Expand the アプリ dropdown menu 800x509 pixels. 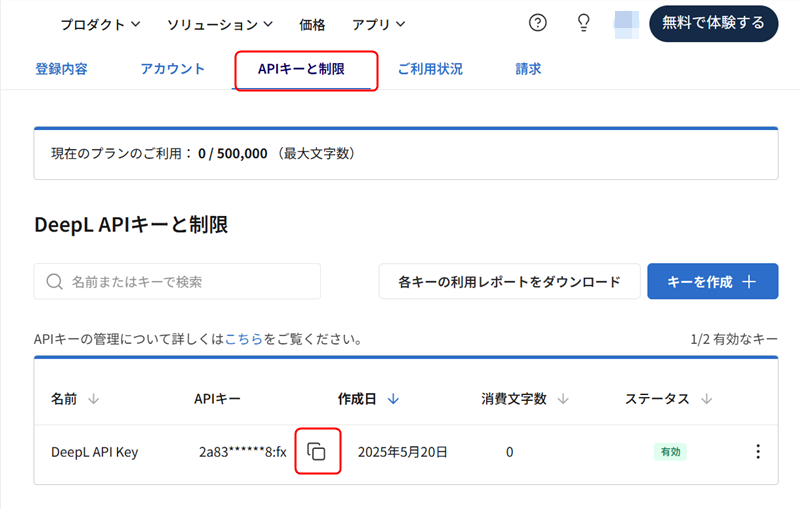[379, 24]
